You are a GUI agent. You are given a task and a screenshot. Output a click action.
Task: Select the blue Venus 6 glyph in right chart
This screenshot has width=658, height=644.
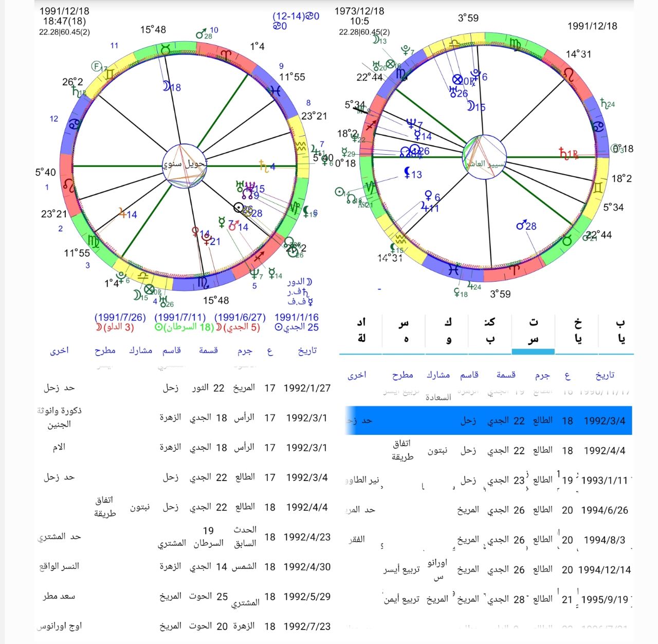pyautogui.click(x=428, y=196)
